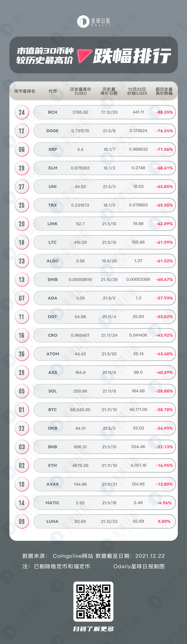Click the QR code at the bottom

[x=93, y=601]
